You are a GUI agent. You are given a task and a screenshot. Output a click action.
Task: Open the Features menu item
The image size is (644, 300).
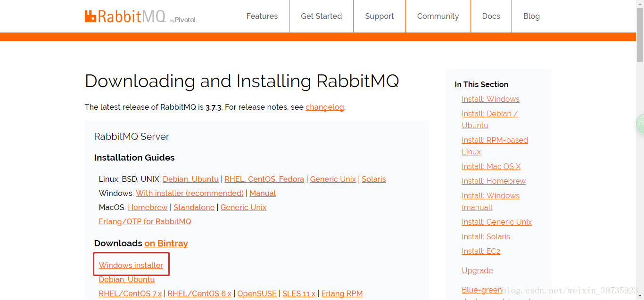click(262, 16)
